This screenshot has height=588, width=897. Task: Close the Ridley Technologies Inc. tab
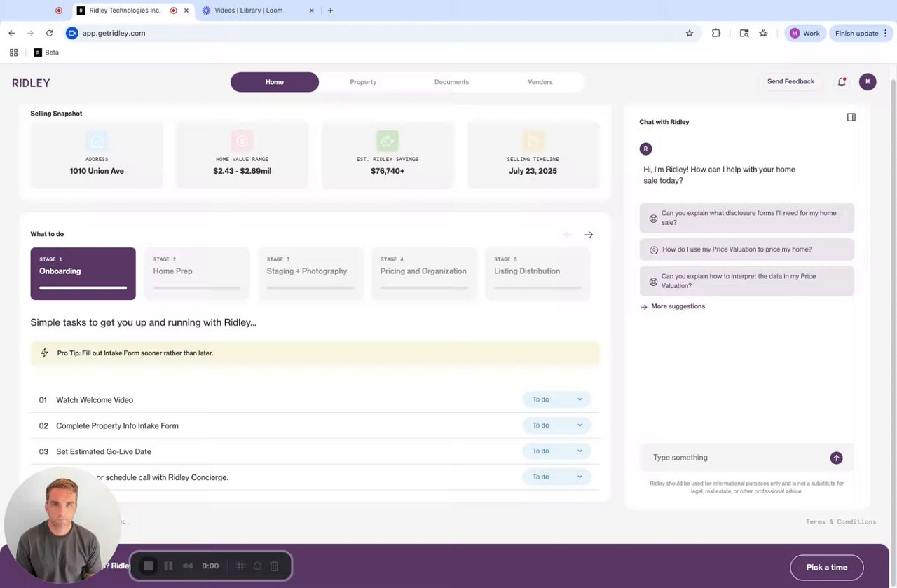coord(186,11)
